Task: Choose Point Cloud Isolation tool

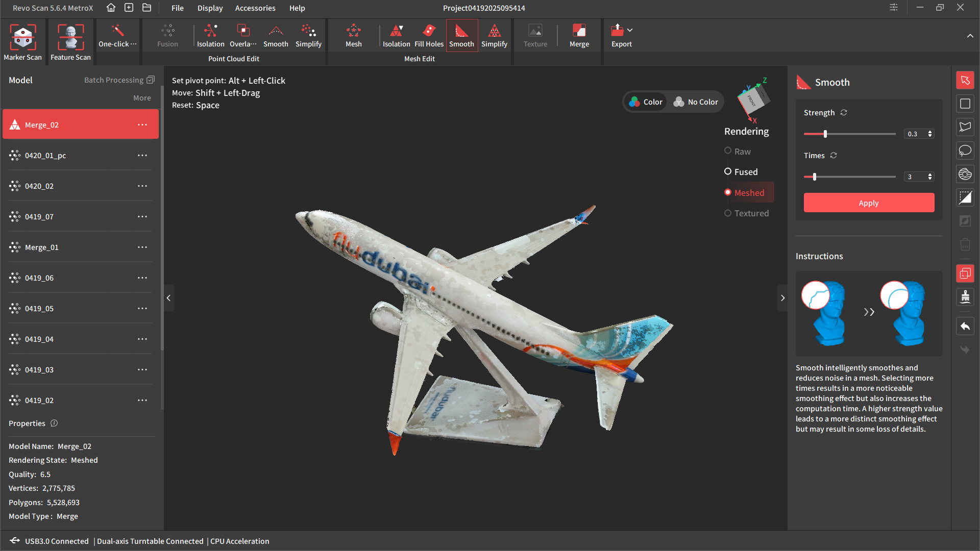Action: (x=211, y=35)
